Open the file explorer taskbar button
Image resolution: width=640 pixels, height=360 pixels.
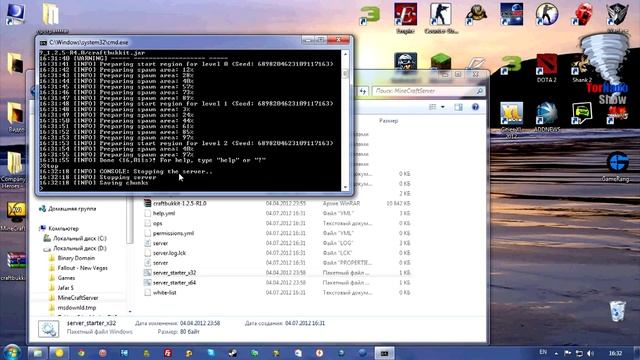pos(38,353)
